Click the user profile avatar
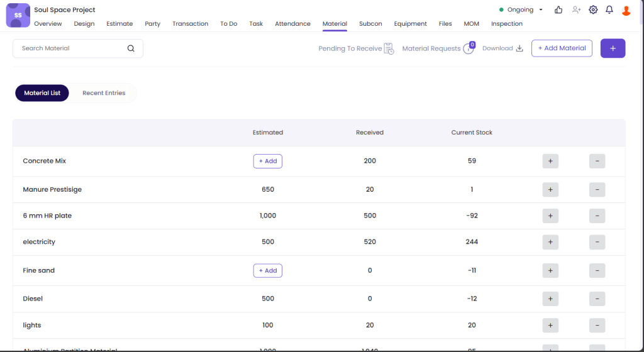Image resolution: width=644 pixels, height=352 pixels. [x=626, y=10]
